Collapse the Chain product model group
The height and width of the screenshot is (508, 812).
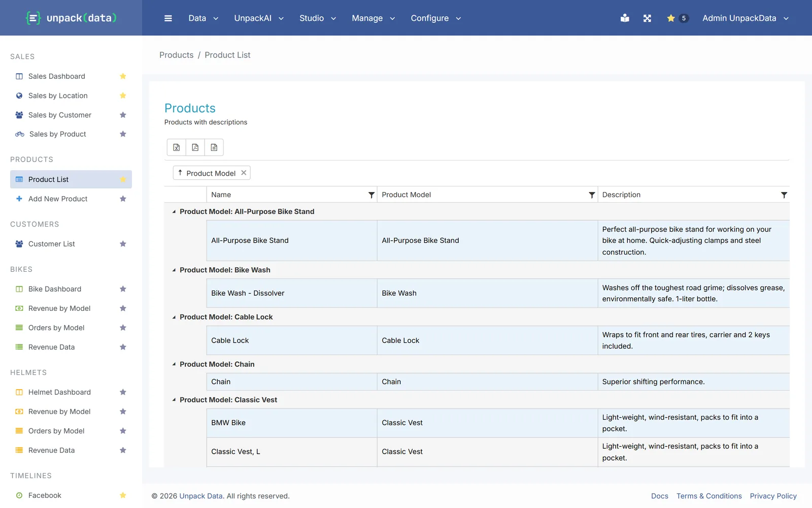tap(174, 364)
